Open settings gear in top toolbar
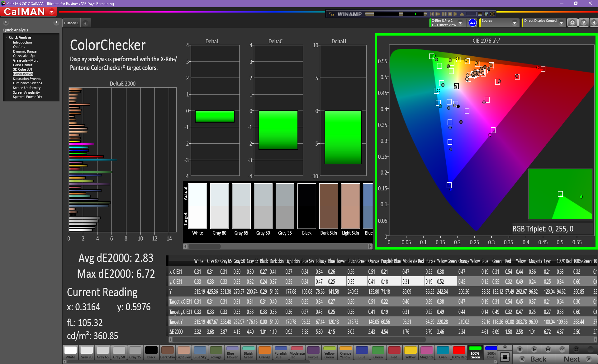This screenshot has height=364, width=598. [x=572, y=23]
